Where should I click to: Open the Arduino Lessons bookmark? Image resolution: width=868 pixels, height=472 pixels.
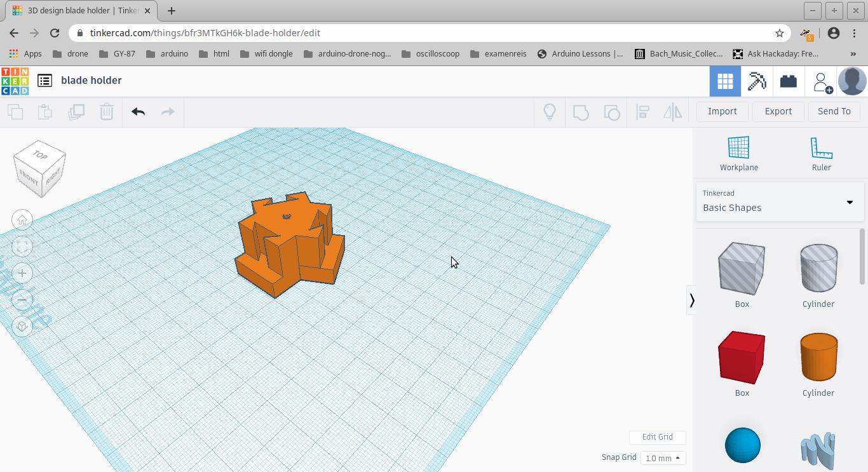pos(580,54)
